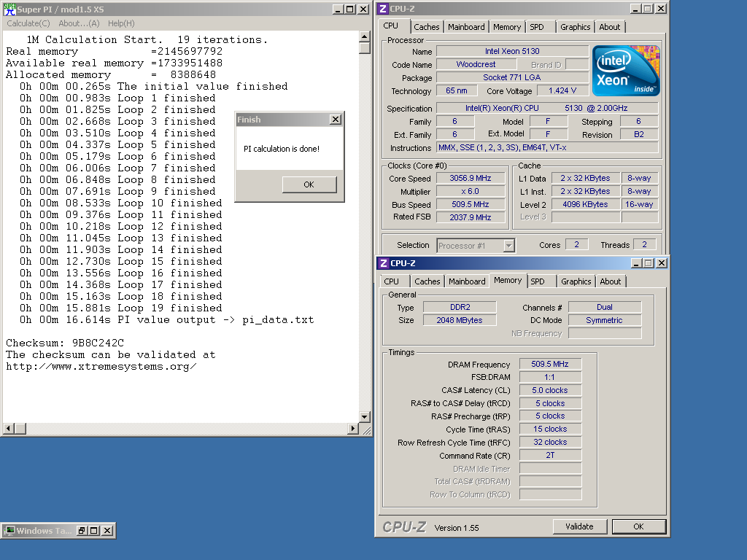The image size is (747, 560).
Task: Click the Super PI title bar icon
Action: 9,9
